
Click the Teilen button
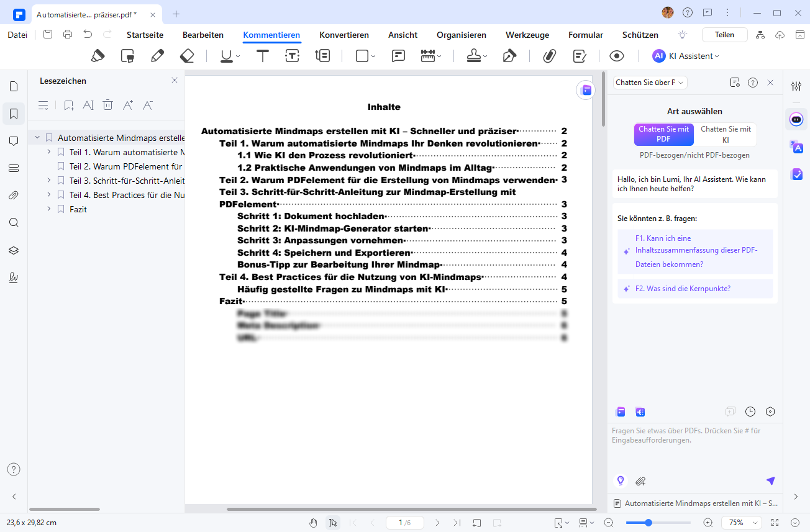724,35
